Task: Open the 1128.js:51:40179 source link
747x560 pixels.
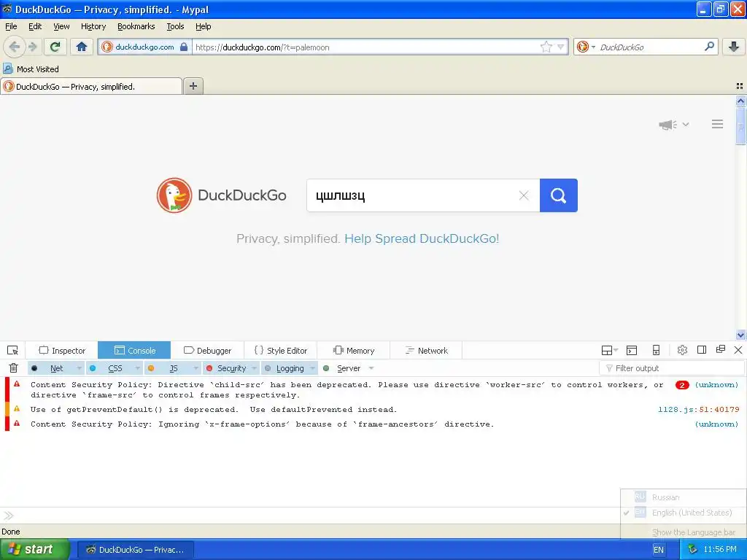Action: (698, 410)
